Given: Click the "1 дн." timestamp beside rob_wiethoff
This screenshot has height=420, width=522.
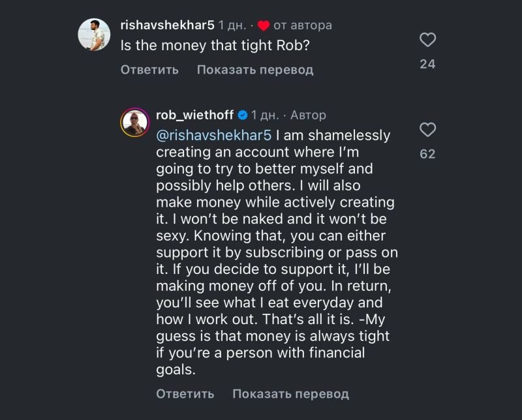Looking at the screenshot, I should pyautogui.click(x=266, y=115).
